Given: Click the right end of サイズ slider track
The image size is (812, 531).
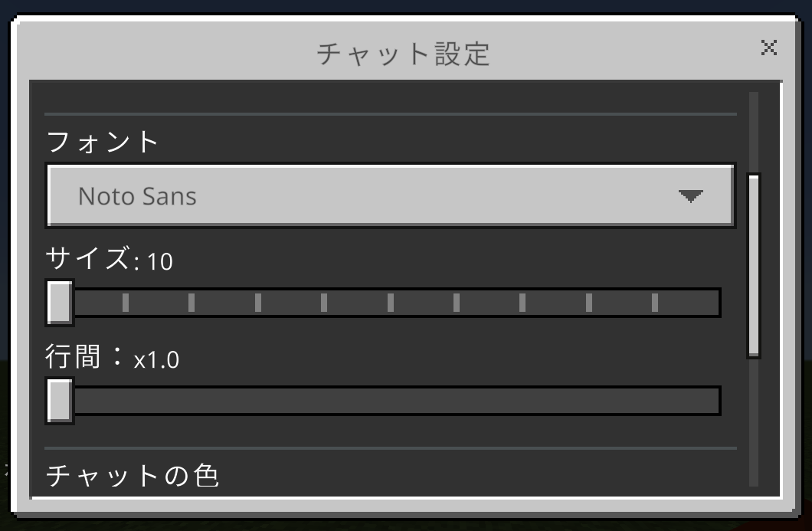Looking at the screenshot, I should coord(712,303).
